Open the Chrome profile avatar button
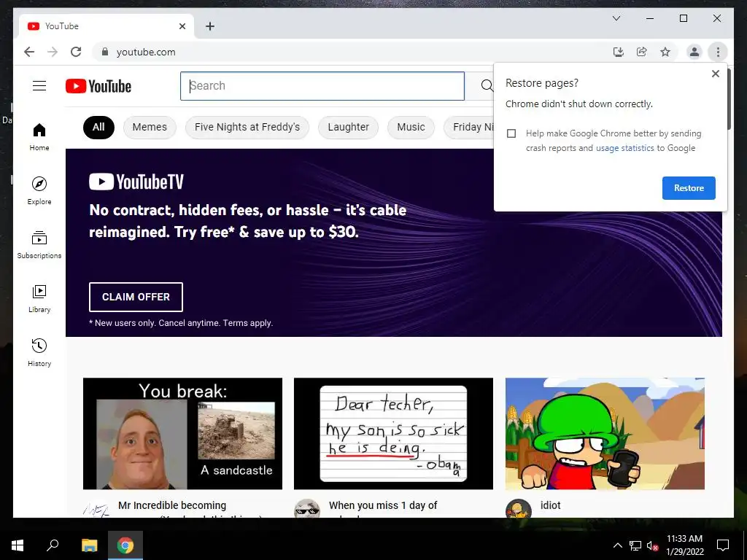 pos(694,52)
